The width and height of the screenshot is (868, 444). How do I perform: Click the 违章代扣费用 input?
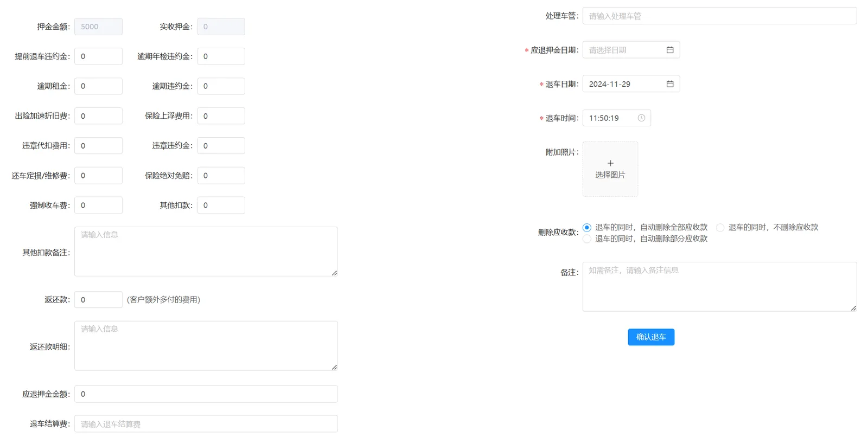98,146
